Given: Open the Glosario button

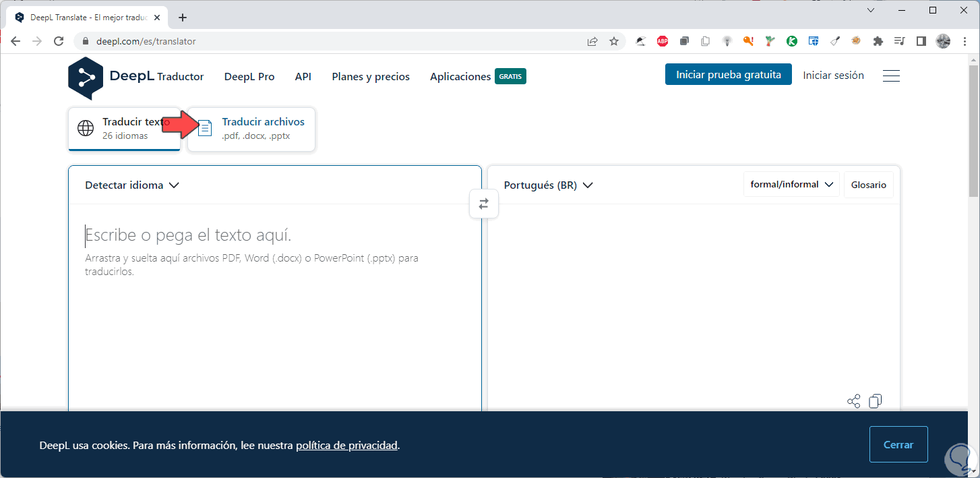Looking at the screenshot, I should [x=868, y=185].
